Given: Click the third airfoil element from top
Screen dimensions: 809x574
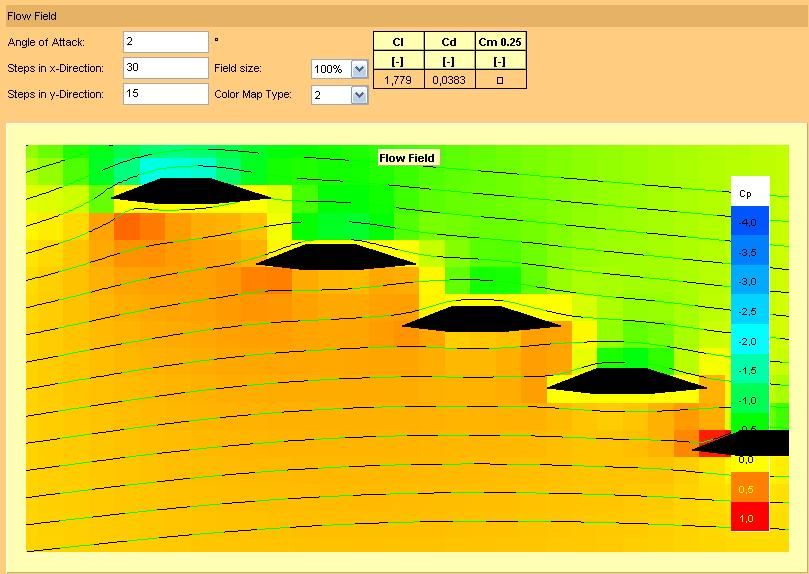Looking at the screenshot, I should pyautogui.click(x=481, y=319).
